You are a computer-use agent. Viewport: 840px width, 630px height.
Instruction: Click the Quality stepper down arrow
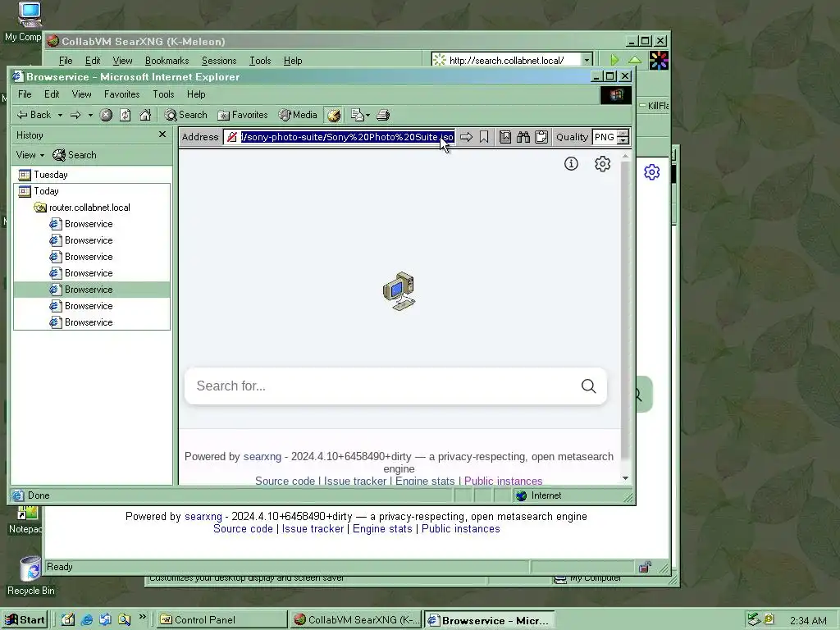tap(623, 141)
